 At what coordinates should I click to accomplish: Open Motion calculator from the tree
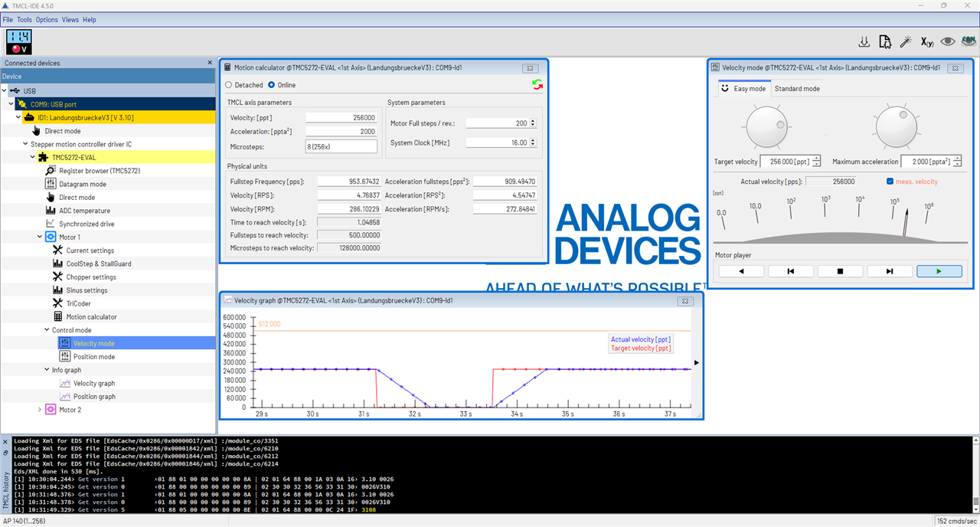85,316
